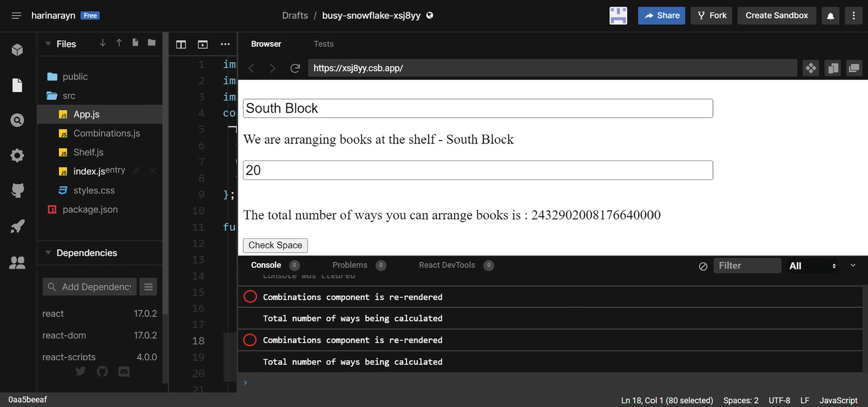Switch to the Problems tab
Screen dimensions: 868x407
click(x=350, y=265)
